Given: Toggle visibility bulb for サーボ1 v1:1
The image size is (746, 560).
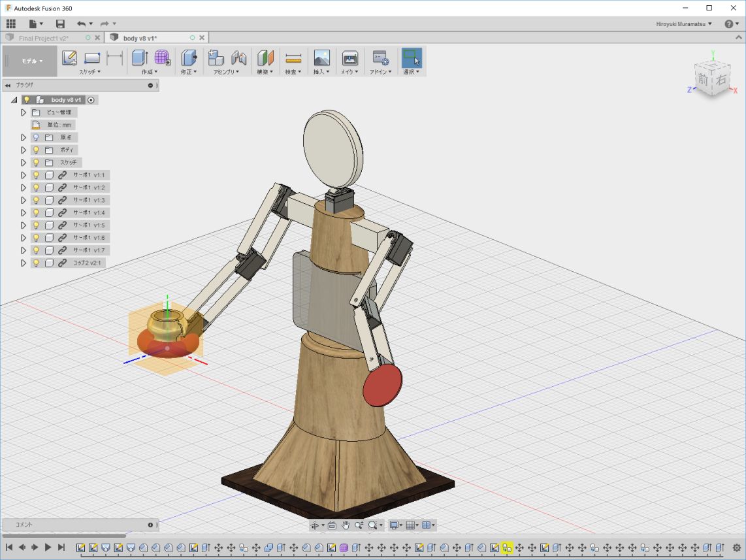Looking at the screenshot, I should click(x=36, y=175).
